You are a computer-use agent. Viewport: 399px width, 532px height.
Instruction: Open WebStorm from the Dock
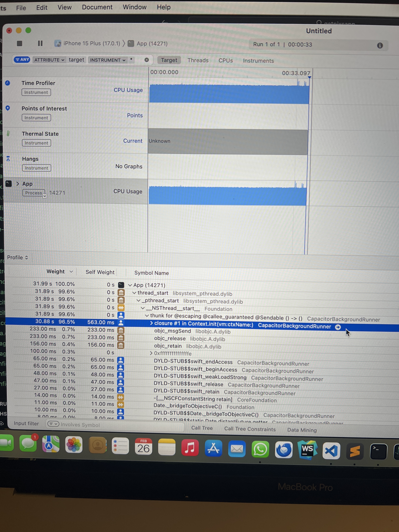307,450
